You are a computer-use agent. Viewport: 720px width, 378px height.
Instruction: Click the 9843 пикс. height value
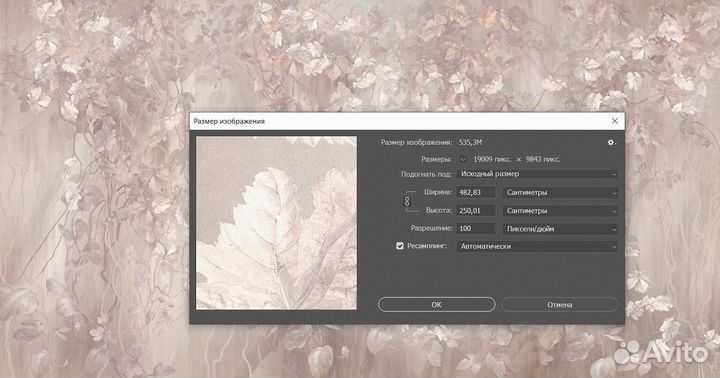[x=543, y=159]
